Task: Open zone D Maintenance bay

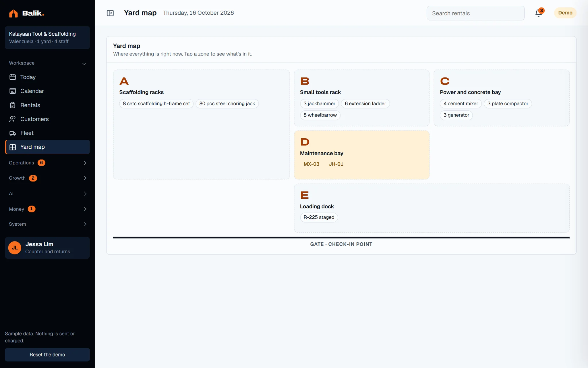Action: [362, 155]
